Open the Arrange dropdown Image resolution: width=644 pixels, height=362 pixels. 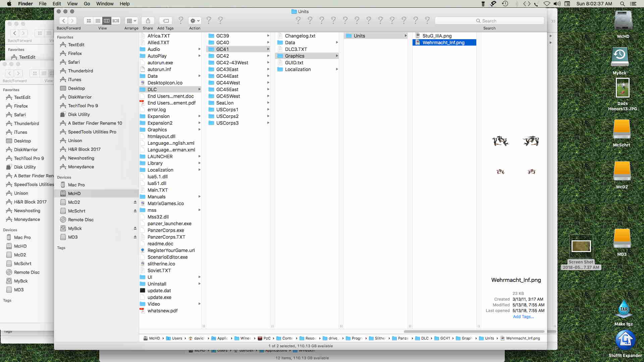[131, 21]
